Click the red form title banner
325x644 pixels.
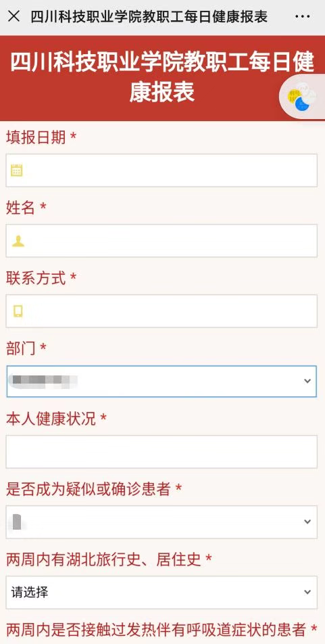162,78
